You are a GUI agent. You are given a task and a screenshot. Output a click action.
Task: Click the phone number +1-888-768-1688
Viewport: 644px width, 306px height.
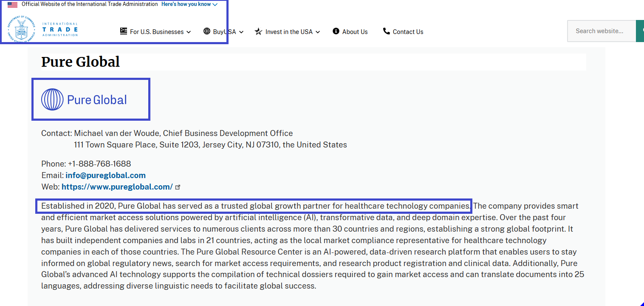tap(99, 164)
